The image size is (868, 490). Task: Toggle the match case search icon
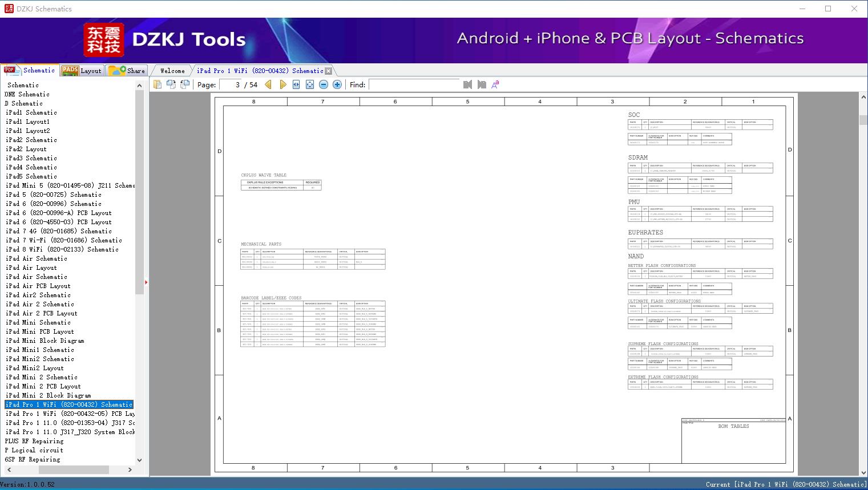(495, 84)
